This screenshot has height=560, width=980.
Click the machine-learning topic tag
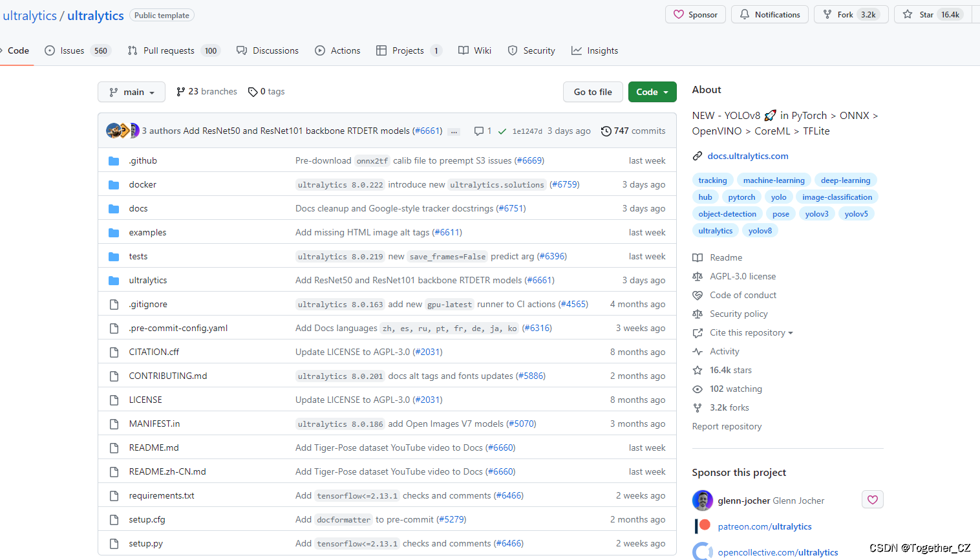[774, 180]
